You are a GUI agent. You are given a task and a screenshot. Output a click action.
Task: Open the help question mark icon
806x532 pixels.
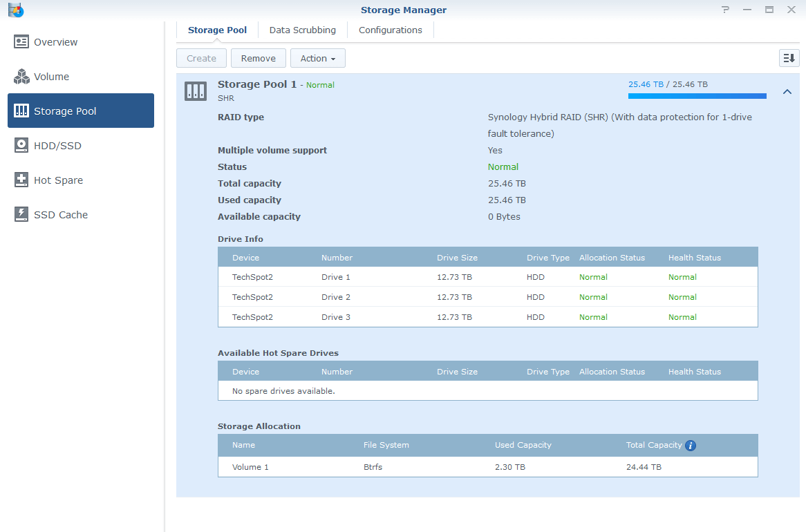click(x=725, y=10)
